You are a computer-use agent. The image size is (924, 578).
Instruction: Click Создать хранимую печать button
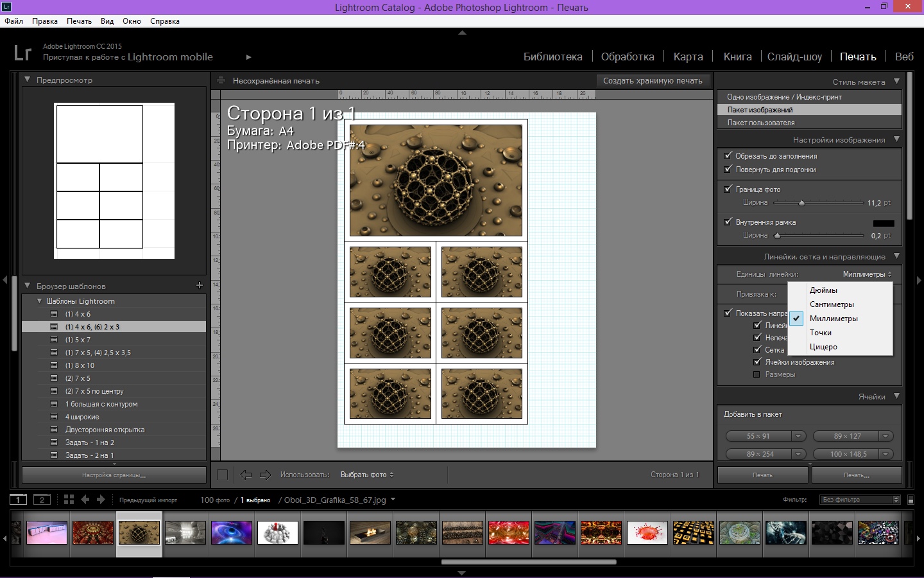pos(653,81)
